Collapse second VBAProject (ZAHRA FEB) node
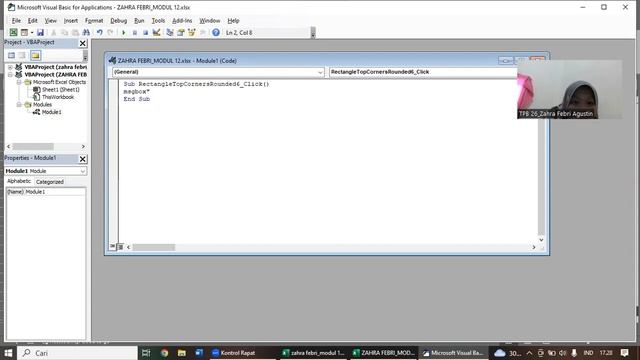This screenshot has height=360, width=640. pos(10,75)
